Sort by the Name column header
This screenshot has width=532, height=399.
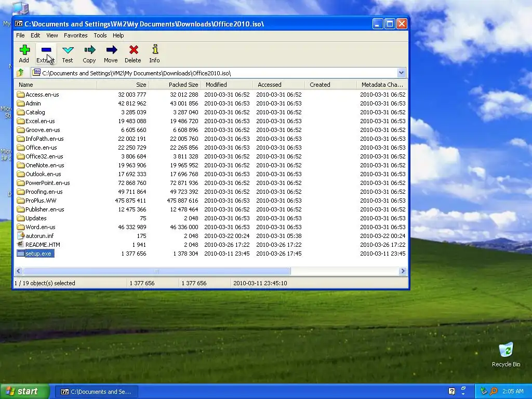point(56,85)
